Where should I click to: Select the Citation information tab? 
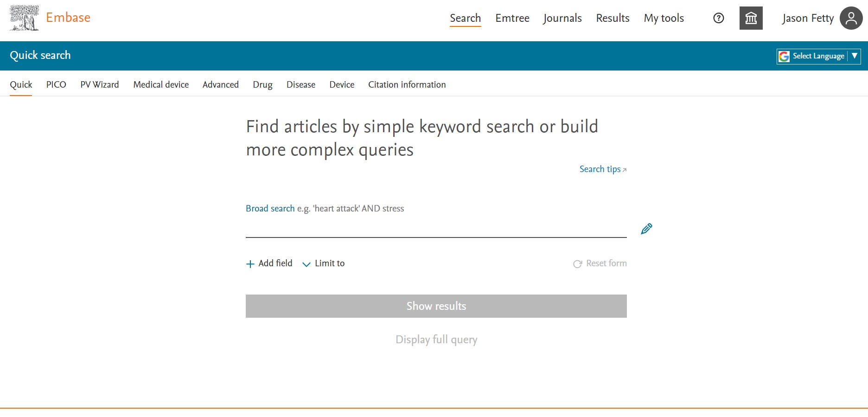tap(407, 84)
